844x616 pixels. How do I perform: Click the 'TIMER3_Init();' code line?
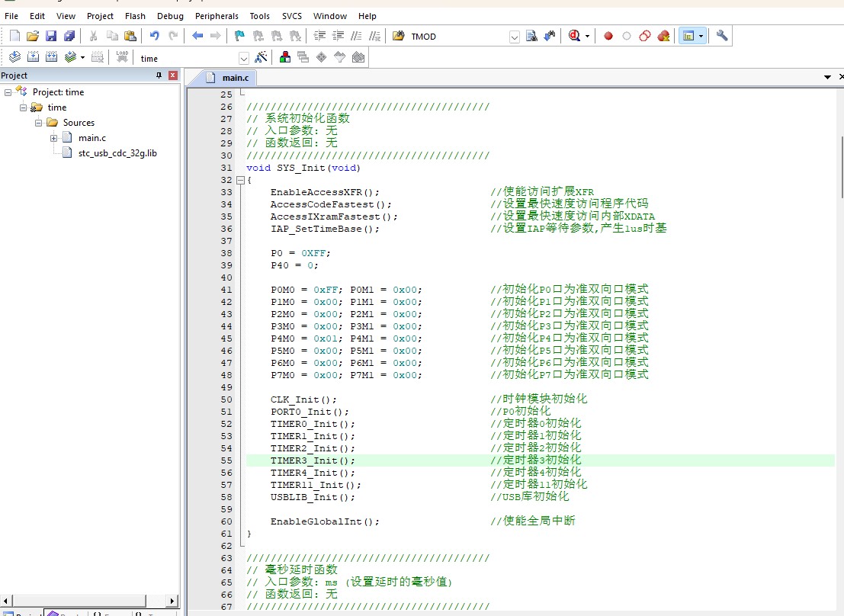pyautogui.click(x=313, y=461)
